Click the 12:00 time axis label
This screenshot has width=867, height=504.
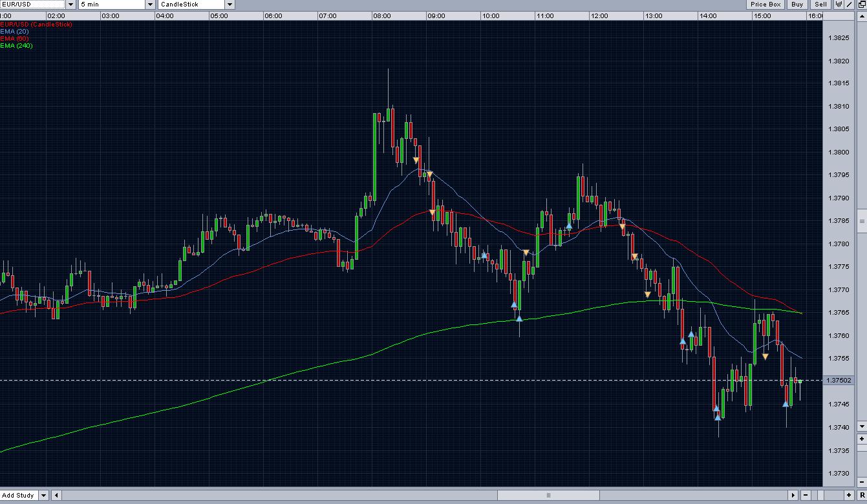click(x=599, y=16)
